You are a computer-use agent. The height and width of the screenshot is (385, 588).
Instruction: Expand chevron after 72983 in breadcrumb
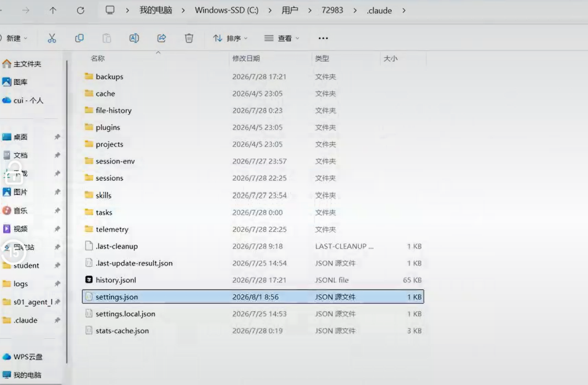(355, 10)
